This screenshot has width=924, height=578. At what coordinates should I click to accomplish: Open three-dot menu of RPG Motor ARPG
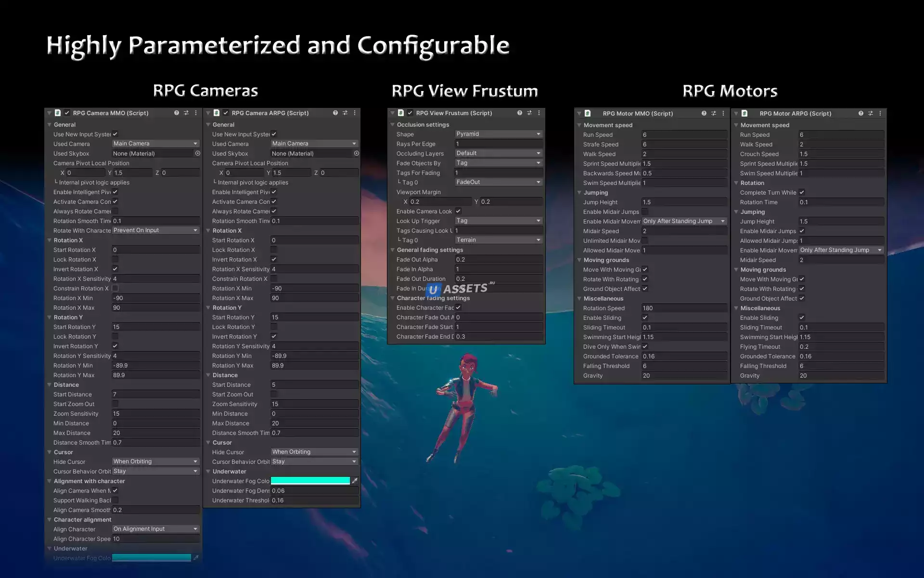[x=880, y=113]
